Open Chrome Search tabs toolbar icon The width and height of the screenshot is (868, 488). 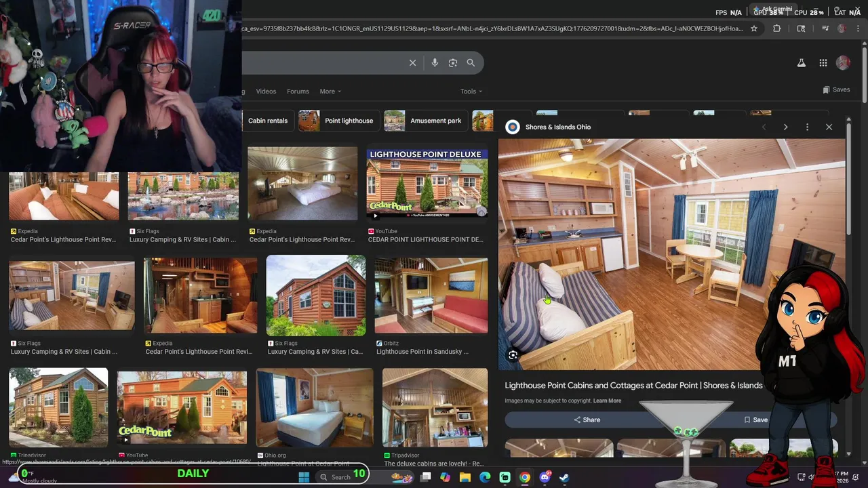801,28
